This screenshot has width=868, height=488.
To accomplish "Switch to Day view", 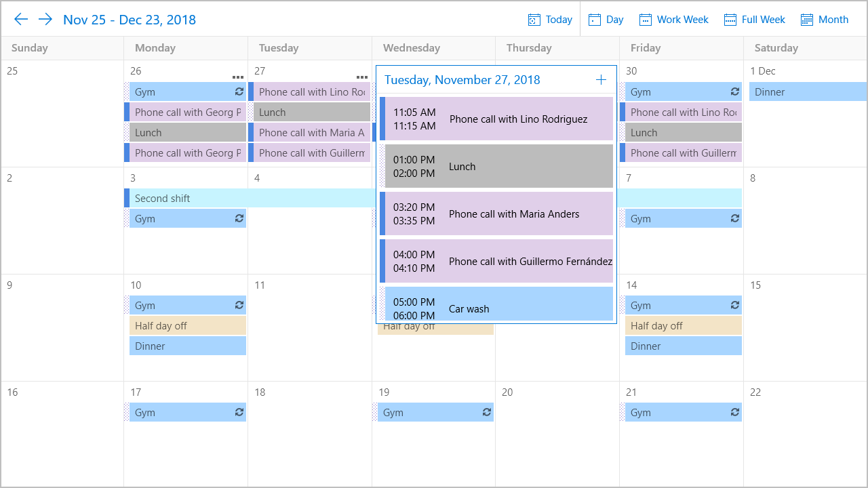I will coord(606,20).
